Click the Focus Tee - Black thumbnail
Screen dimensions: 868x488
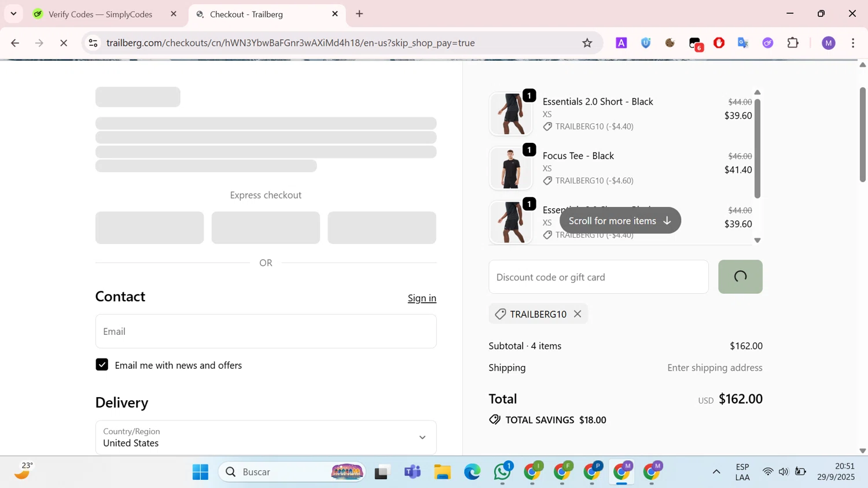510,168
